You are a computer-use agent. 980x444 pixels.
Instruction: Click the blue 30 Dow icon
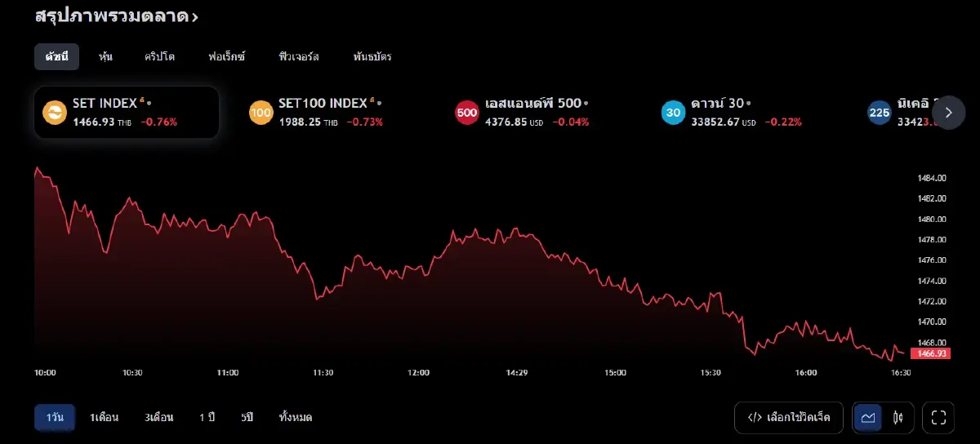click(673, 113)
